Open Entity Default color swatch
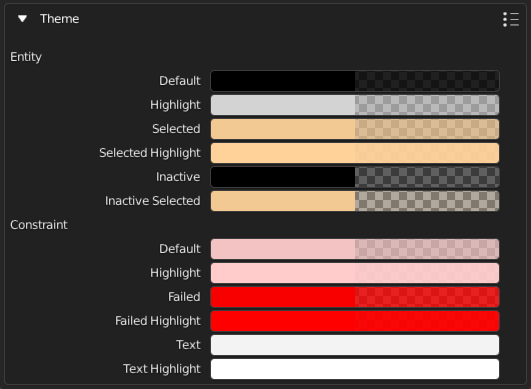531x389 pixels. coord(355,81)
